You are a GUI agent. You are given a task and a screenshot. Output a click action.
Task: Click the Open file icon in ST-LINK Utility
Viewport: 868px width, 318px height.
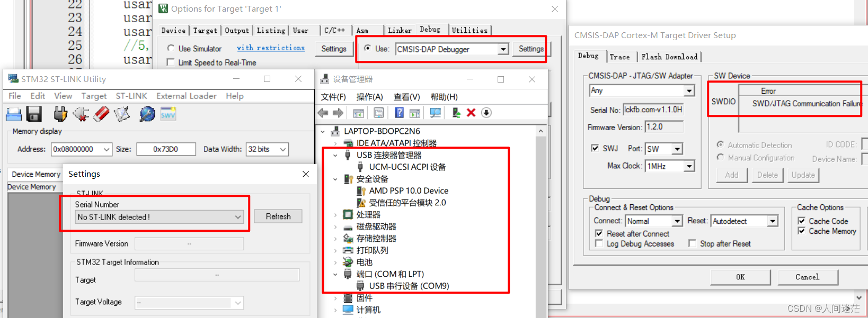point(14,114)
